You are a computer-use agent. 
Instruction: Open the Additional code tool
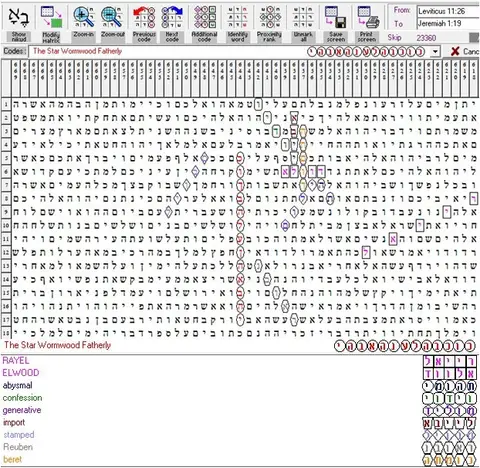pos(204,17)
